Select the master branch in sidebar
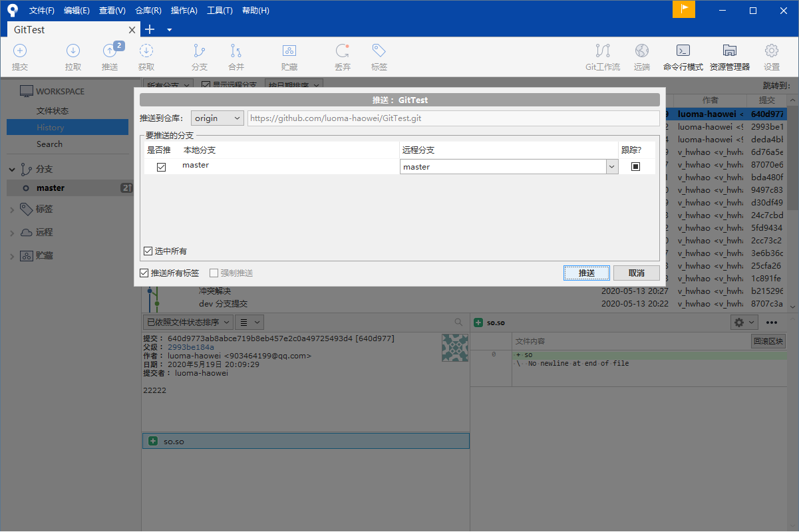 point(70,188)
